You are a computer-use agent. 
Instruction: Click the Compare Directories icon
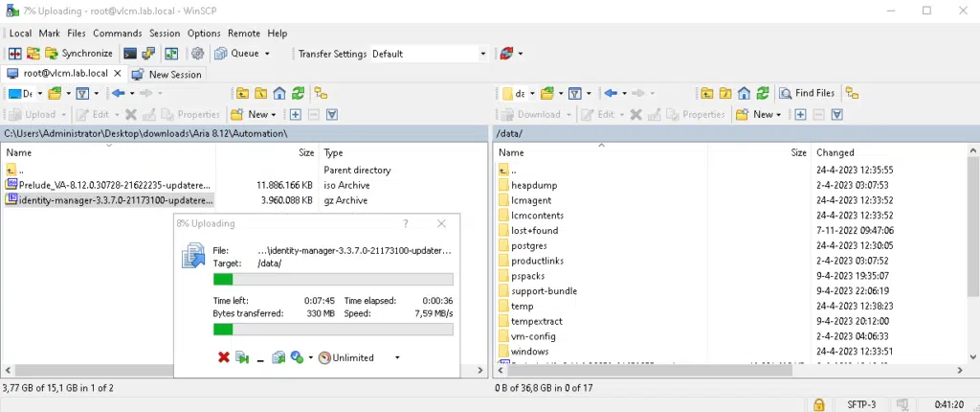click(14, 54)
